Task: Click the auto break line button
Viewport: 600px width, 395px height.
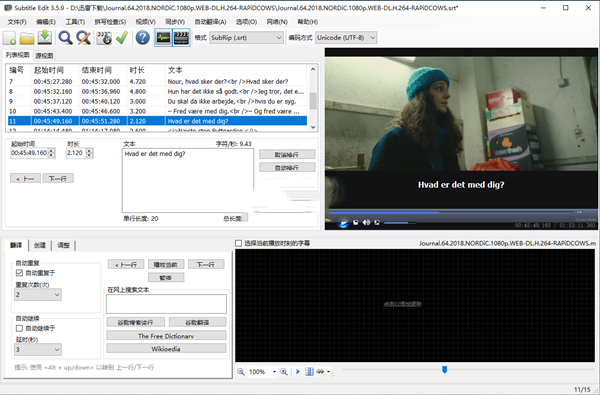Action: 287,168
